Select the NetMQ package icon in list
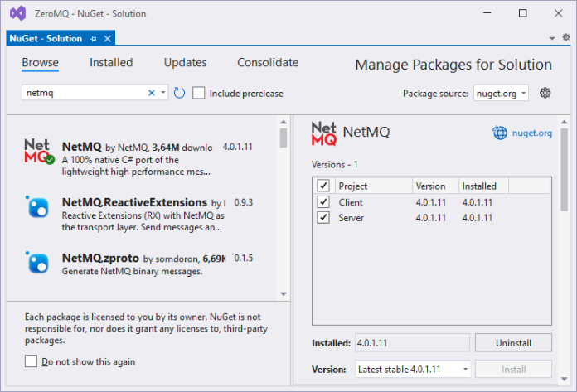Viewport: 577px width, 392px height. 38,152
